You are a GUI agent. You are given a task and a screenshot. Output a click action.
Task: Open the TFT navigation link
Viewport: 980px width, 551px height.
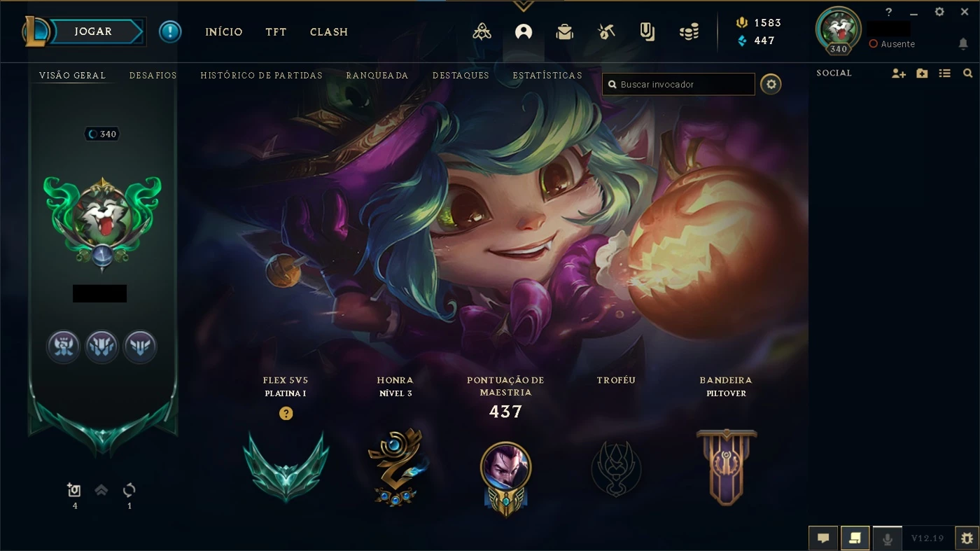[x=276, y=32]
